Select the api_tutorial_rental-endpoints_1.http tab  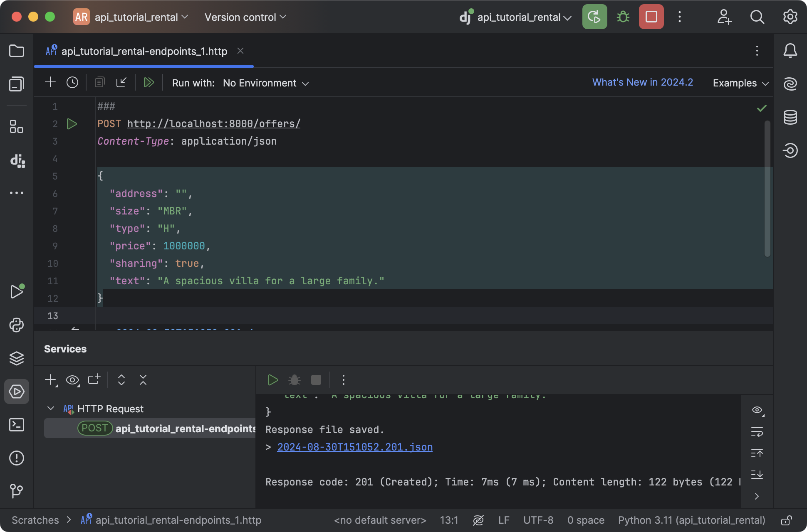point(144,51)
